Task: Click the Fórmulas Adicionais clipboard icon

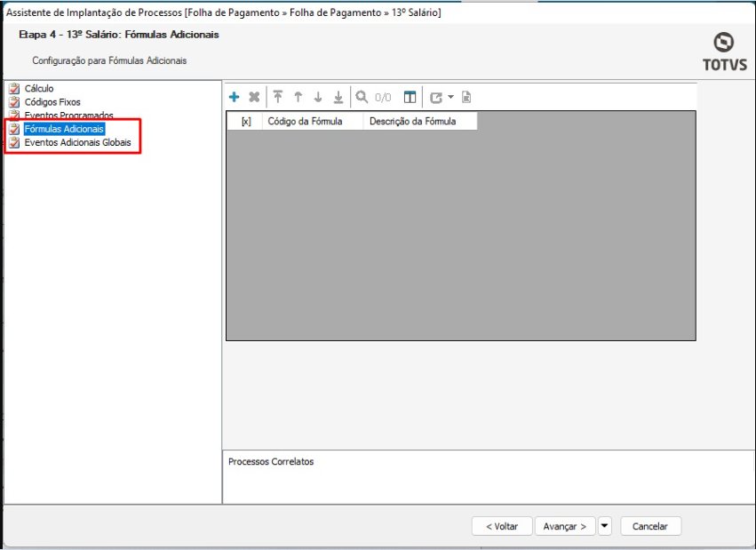Action: pyautogui.click(x=14, y=129)
